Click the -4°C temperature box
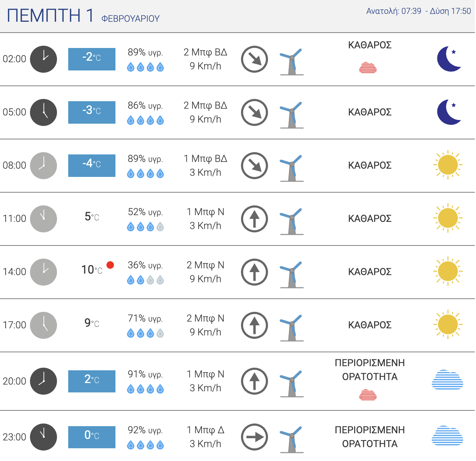This screenshot has width=476, height=461. click(92, 166)
